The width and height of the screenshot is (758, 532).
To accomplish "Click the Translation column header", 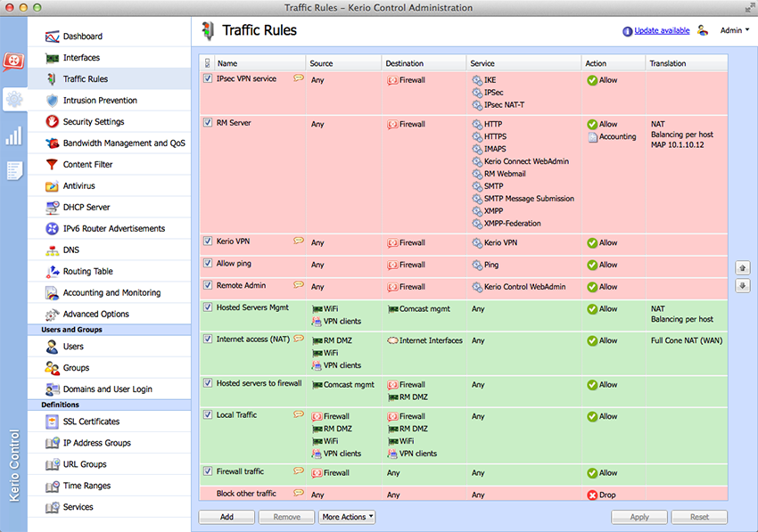I will pos(687,63).
